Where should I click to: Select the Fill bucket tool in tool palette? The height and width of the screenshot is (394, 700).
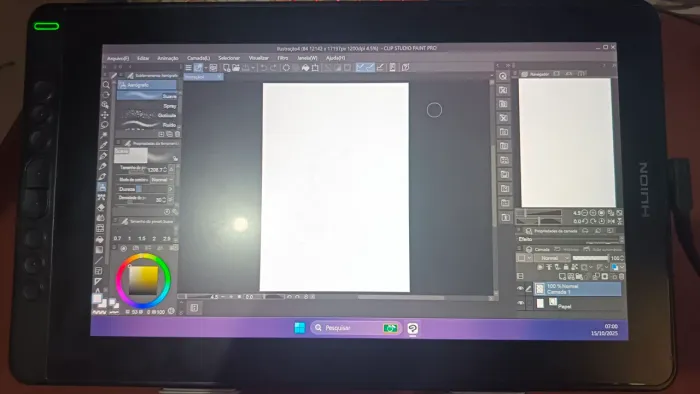[100, 239]
